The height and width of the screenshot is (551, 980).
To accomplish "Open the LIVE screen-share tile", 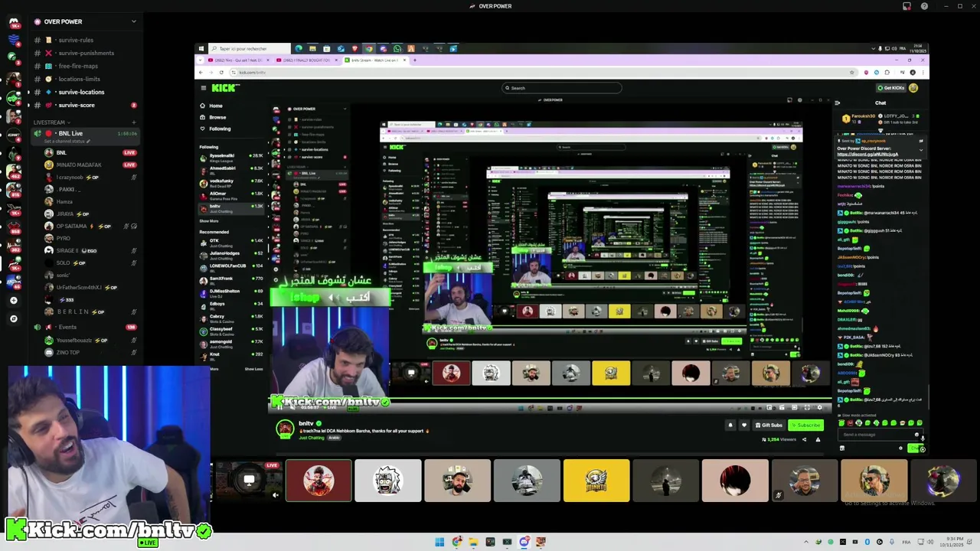I will point(249,481).
